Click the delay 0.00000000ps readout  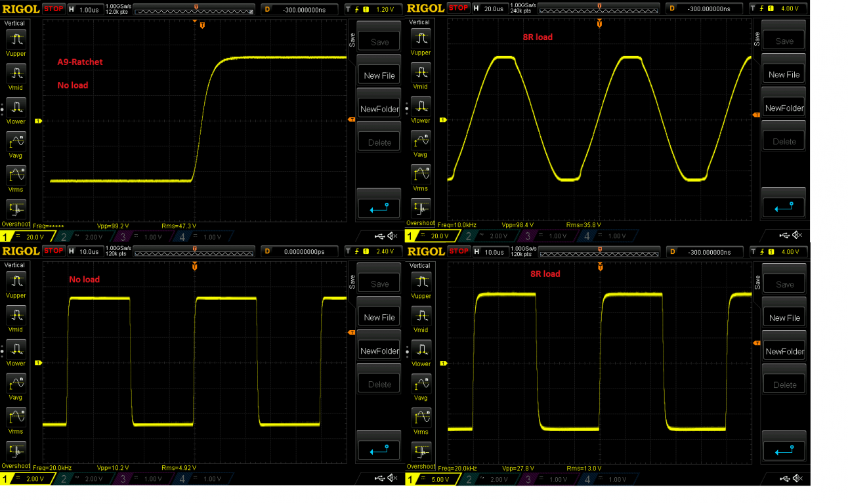click(301, 251)
